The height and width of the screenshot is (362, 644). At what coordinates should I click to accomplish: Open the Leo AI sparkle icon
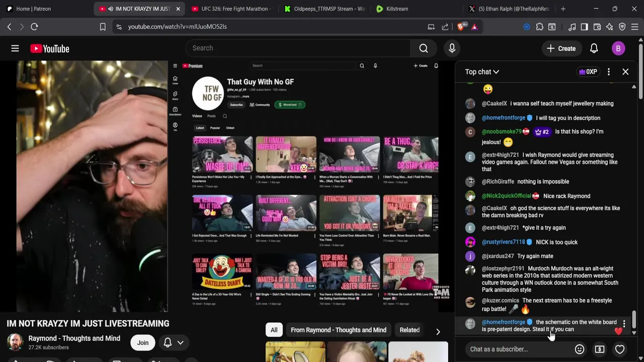pyautogui.click(x=610, y=27)
